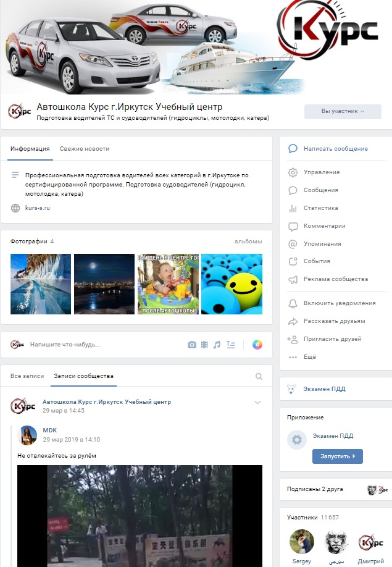Open the Подписаны 2 друга block
The image size is (392, 567).
point(336,489)
